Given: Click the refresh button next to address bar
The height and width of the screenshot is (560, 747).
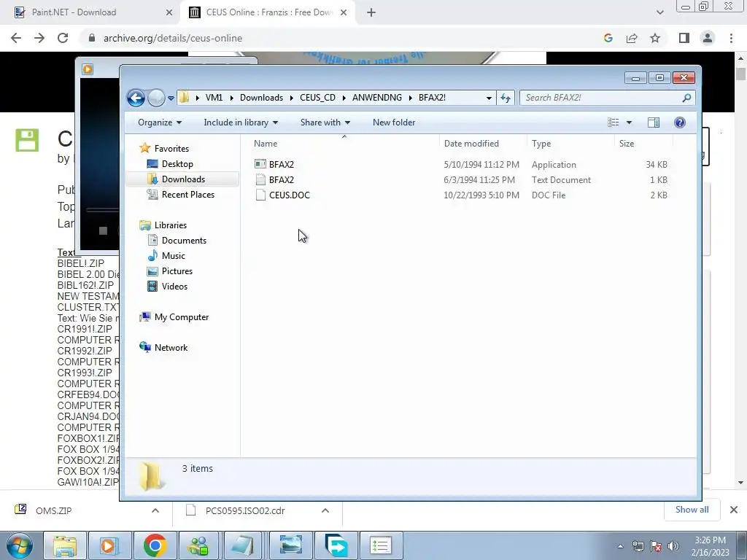Looking at the screenshot, I should 506,98.
